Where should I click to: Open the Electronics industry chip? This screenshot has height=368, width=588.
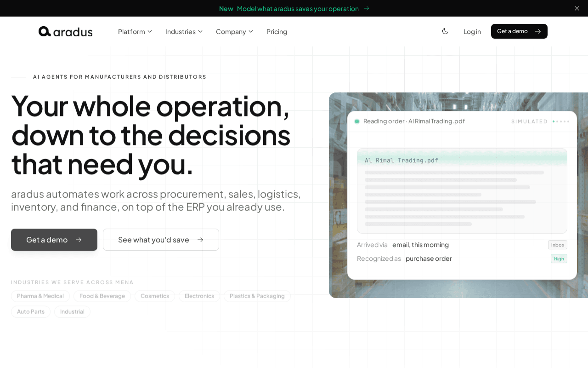[199, 296]
